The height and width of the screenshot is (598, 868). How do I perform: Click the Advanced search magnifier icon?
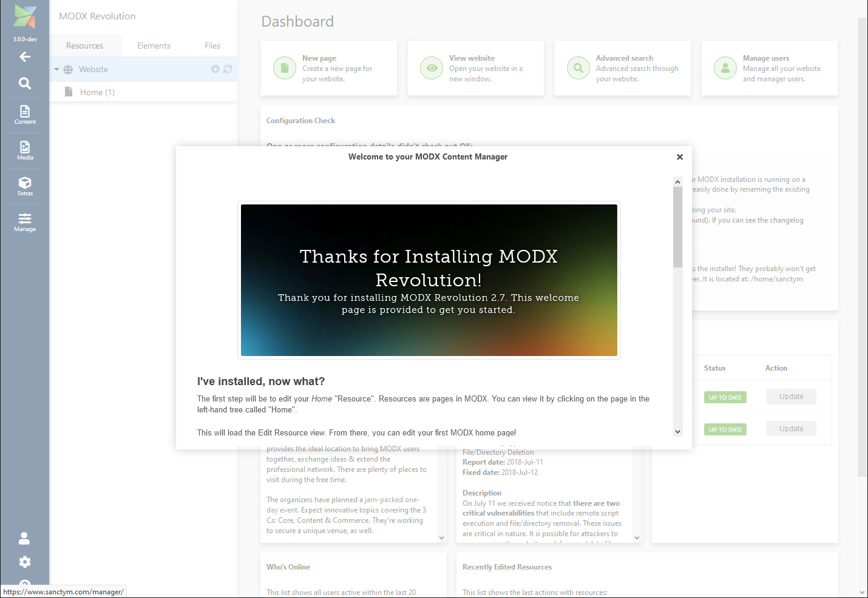[578, 68]
